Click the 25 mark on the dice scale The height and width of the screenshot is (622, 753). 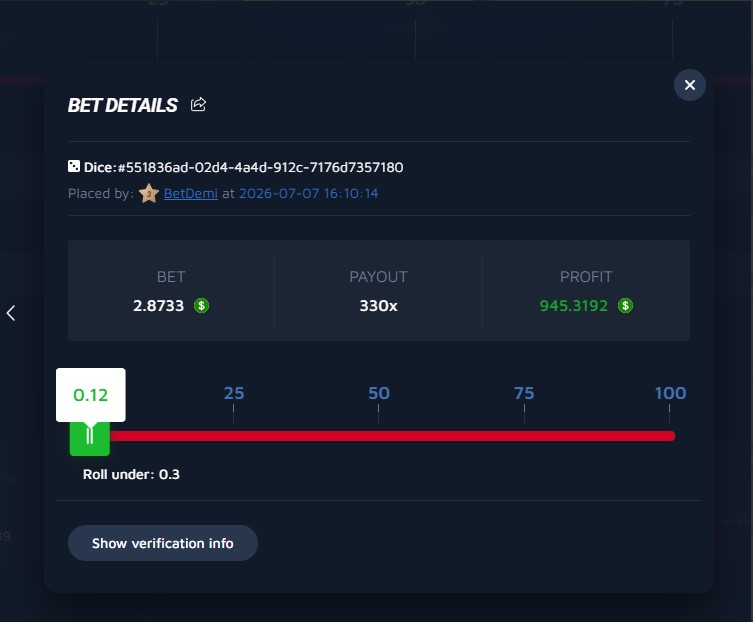click(x=234, y=393)
